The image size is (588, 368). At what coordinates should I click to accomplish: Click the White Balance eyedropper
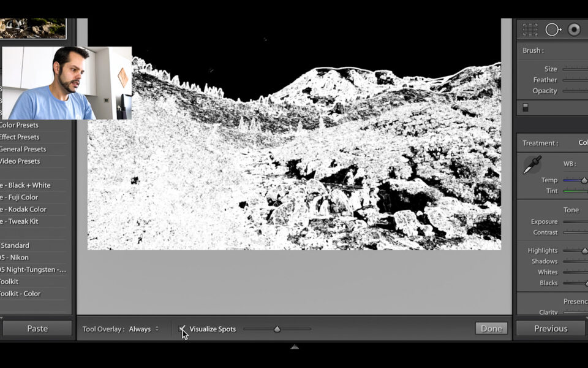[x=532, y=164]
